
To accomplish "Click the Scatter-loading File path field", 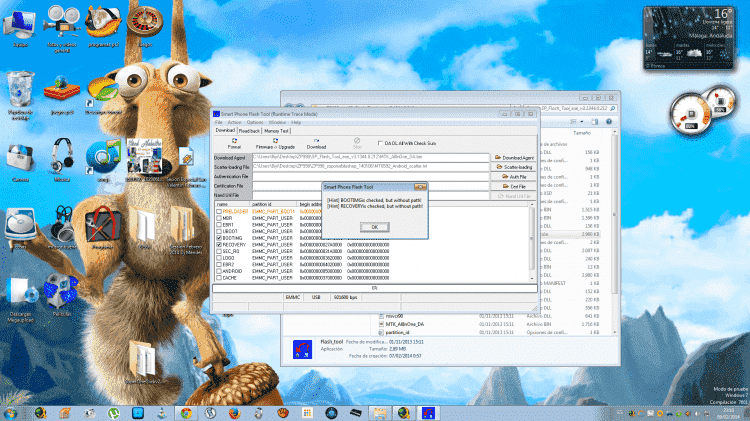I will [x=370, y=166].
